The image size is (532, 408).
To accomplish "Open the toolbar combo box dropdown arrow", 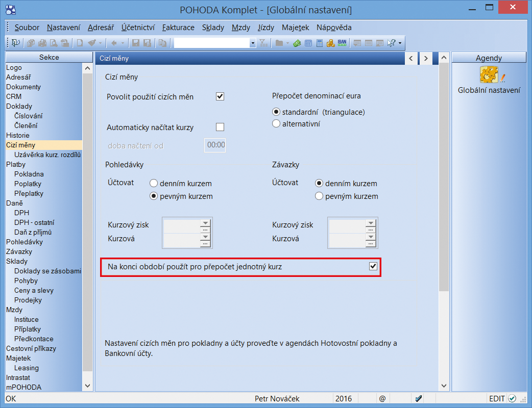I will coord(252,43).
